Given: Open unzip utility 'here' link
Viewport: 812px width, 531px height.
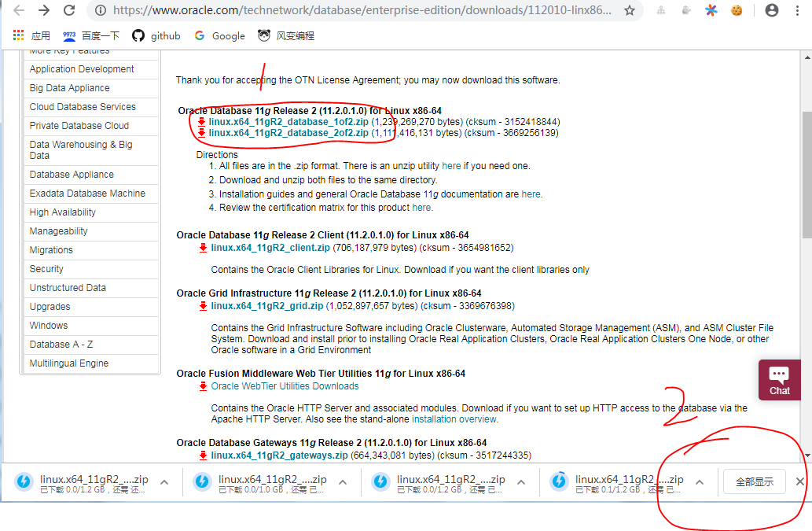Looking at the screenshot, I should coord(451,166).
